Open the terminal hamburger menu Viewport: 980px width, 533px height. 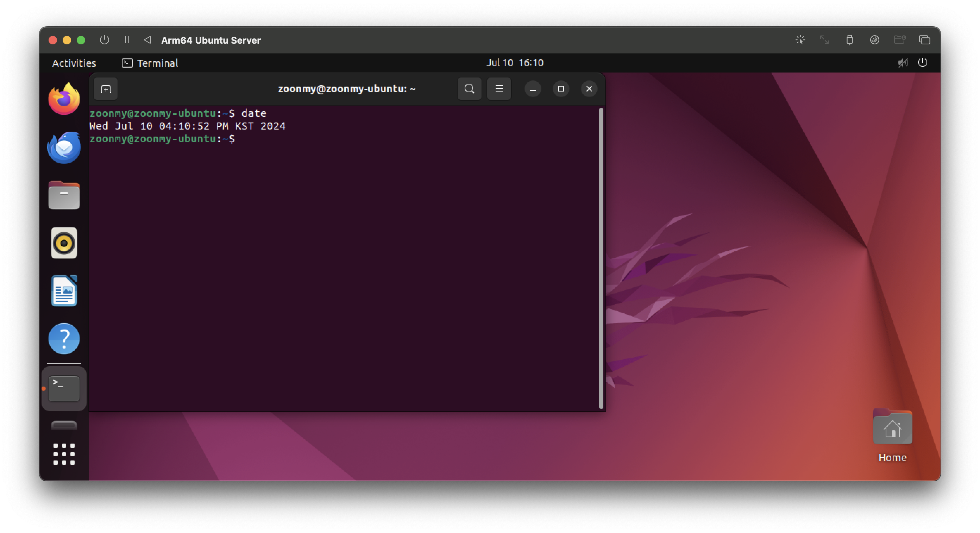tap(499, 89)
